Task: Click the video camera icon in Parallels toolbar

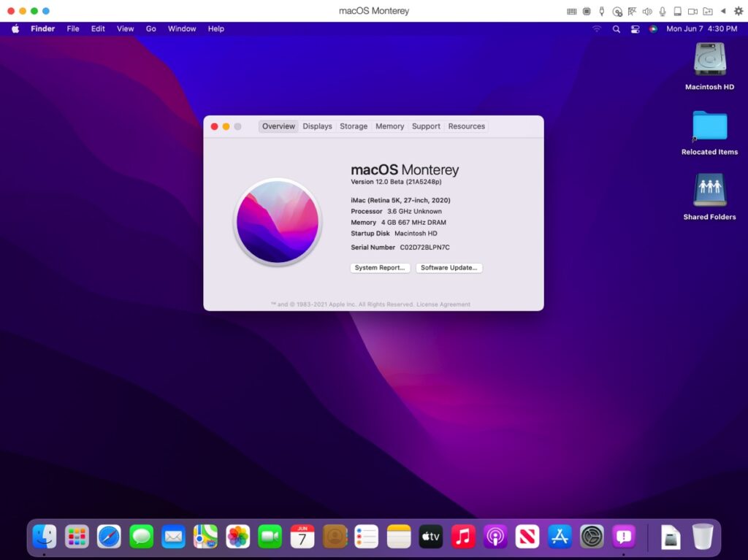Action: click(x=692, y=11)
